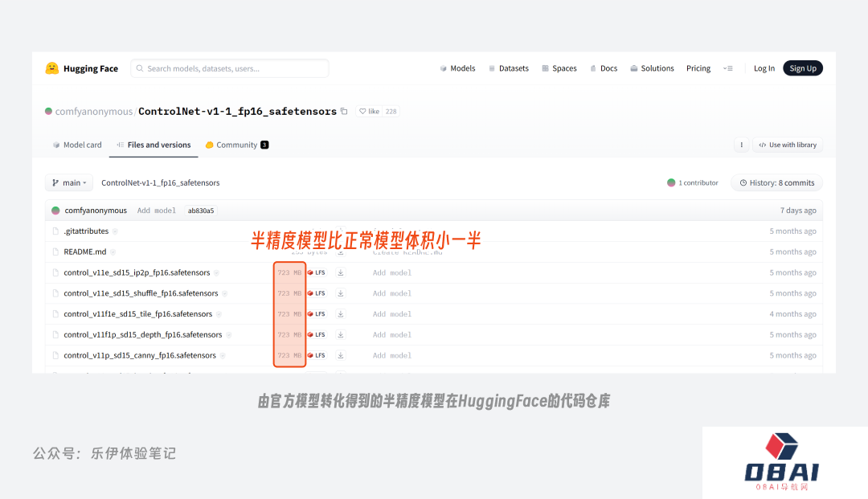Open control_v11e_sd15_ip2p_fp16.safetensors file
The width and height of the screenshot is (868, 499).
[137, 272]
